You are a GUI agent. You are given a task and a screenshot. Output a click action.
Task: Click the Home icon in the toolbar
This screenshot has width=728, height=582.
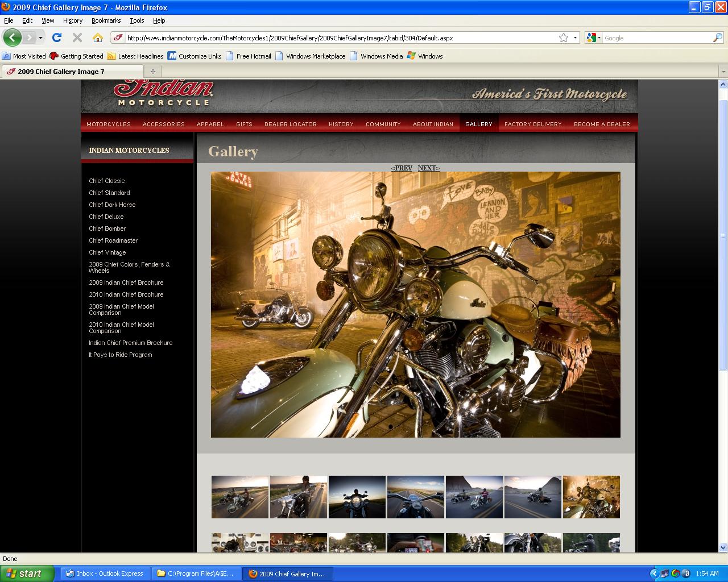pos(98,38)
